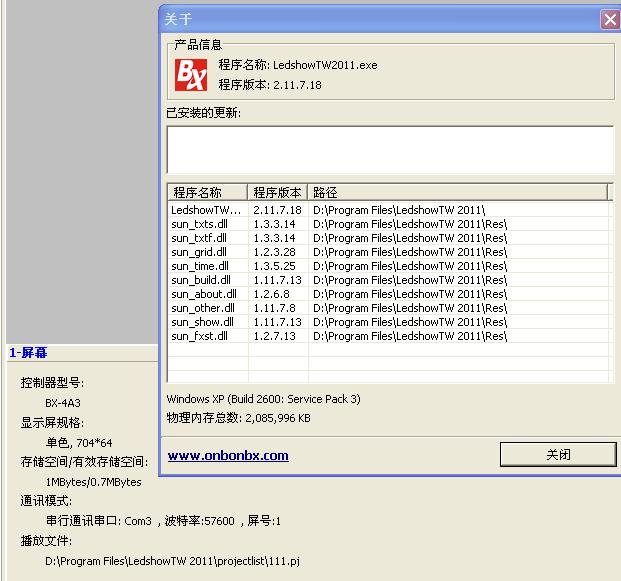Click the 显示屏规格 label
Screen dimensions: 621x581
(52, 423)
